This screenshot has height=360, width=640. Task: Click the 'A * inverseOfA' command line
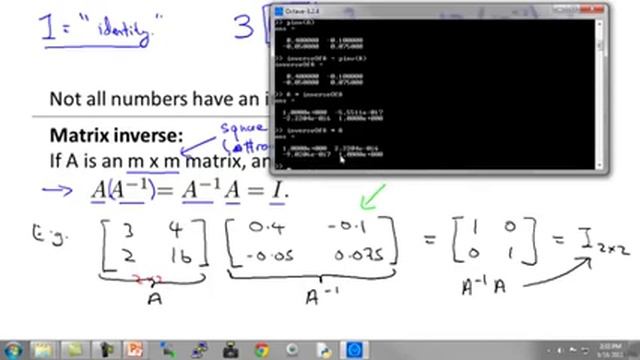(x=309, y=94)
